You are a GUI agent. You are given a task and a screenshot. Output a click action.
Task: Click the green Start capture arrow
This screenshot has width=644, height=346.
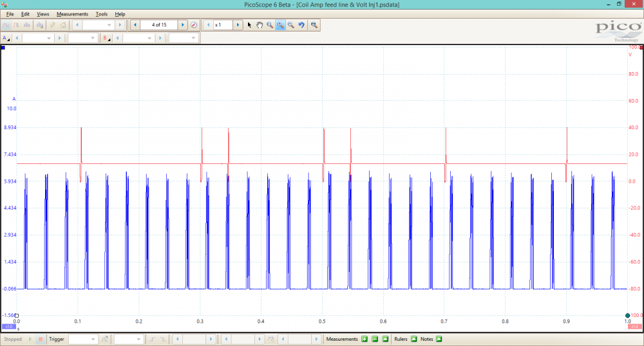30,339
